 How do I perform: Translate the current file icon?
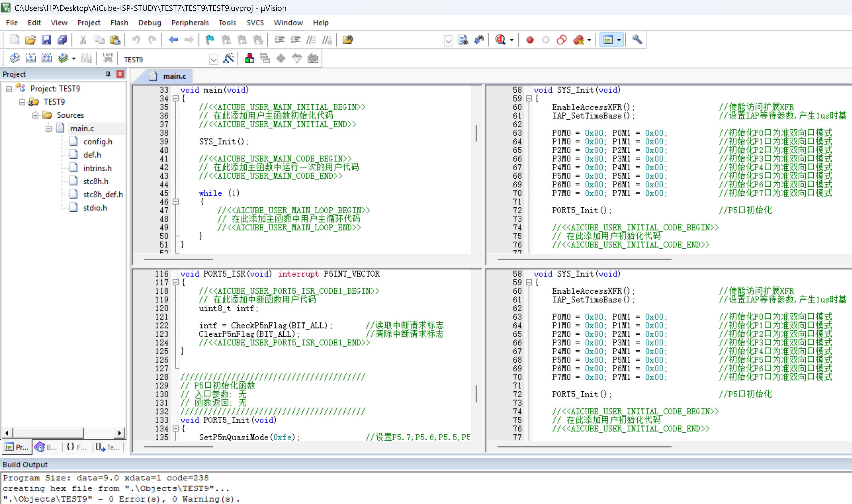coord(15,58)
